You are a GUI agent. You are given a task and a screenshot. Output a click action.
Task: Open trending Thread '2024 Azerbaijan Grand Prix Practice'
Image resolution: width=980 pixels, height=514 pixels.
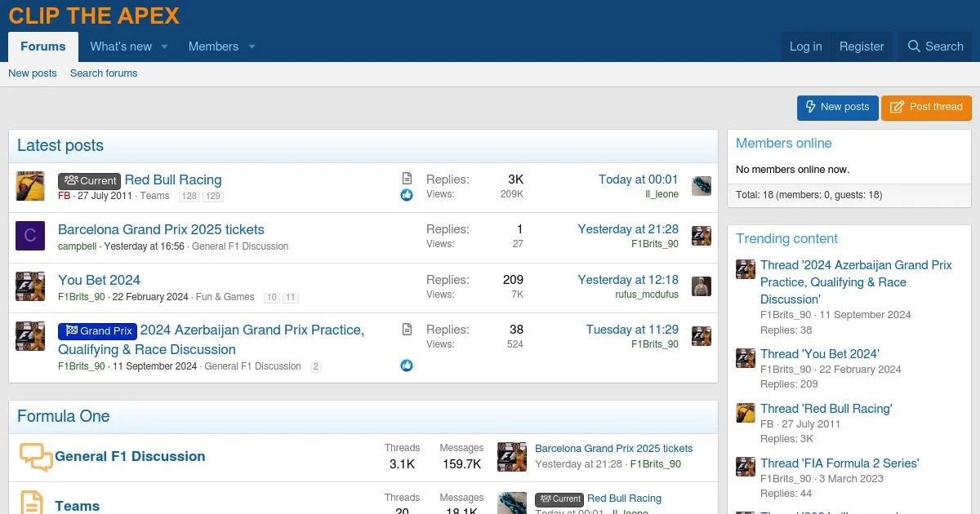pos(856,281)
